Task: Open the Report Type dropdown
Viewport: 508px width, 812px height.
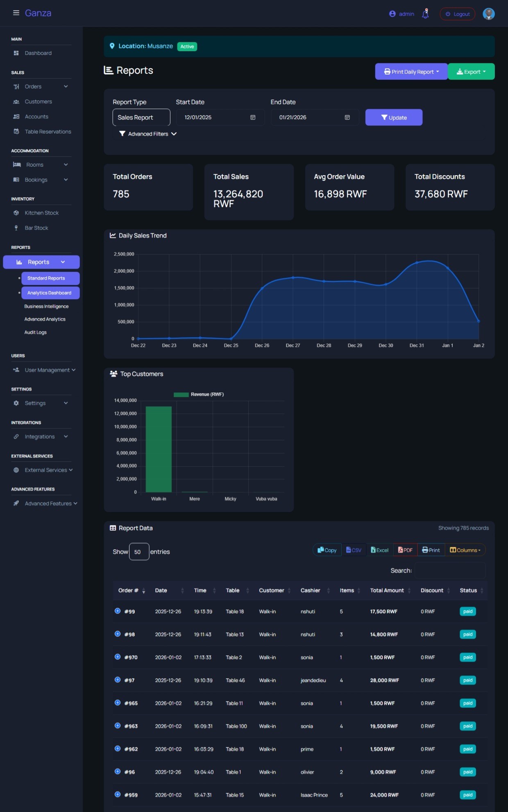Action: (x=141, y=117)
